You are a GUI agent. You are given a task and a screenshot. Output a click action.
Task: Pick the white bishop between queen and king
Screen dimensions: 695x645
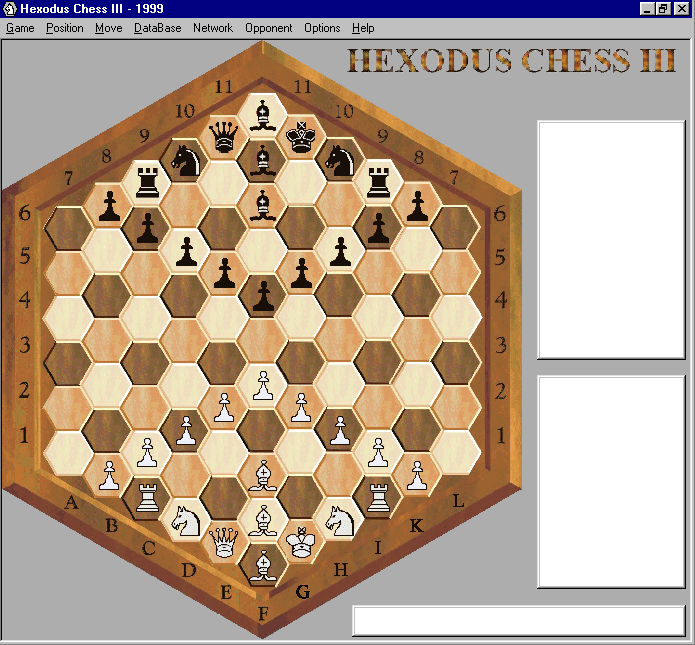(x=263, y=520)
